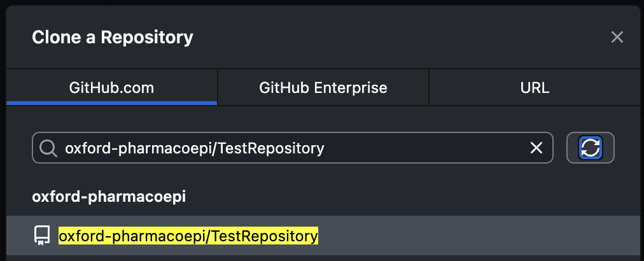Close the Clone a Repository dialog

[617, 37]
